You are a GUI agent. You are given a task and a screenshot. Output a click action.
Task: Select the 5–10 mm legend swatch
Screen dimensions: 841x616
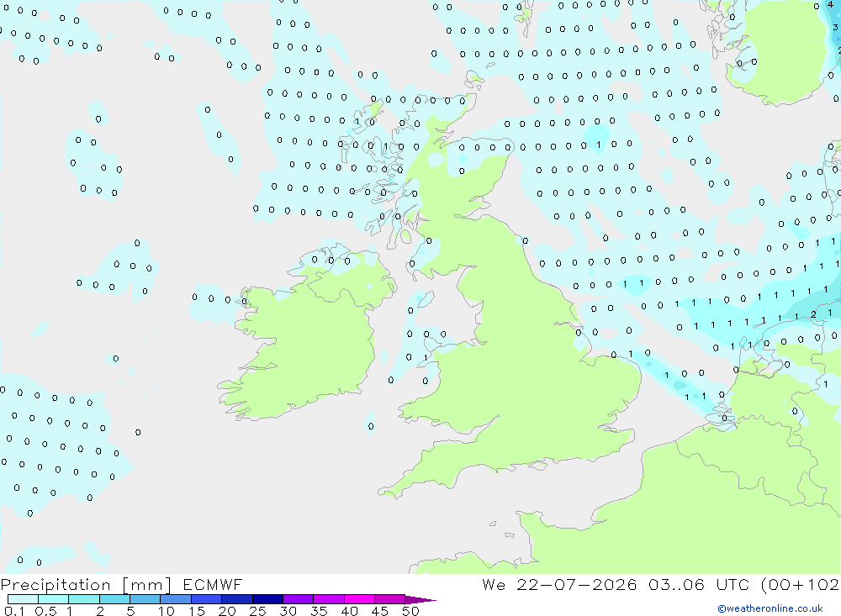pyautogui.click(x=145, y=599)
